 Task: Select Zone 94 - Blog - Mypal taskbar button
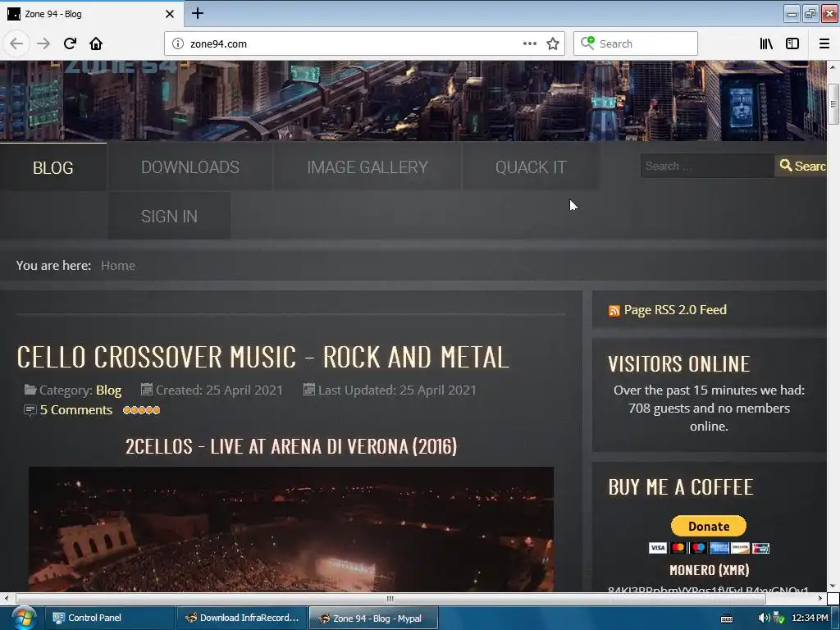tap(374, 618)
